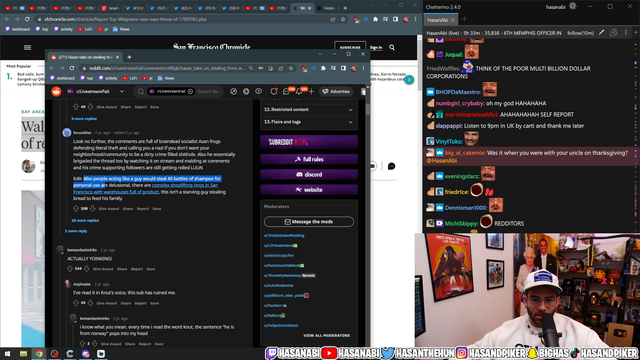Open the Reddit moderation shield icon

[273, 91]
